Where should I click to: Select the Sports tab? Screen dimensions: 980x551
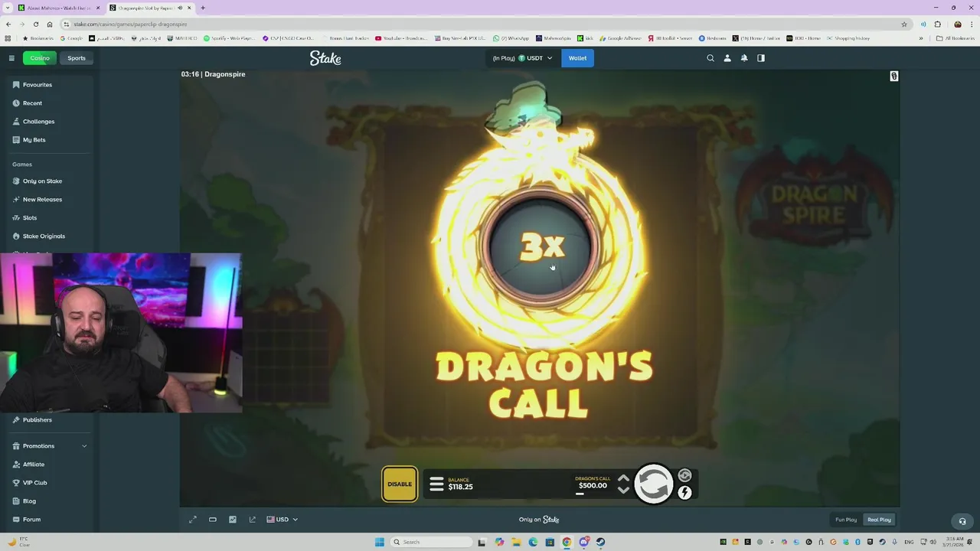77,58
